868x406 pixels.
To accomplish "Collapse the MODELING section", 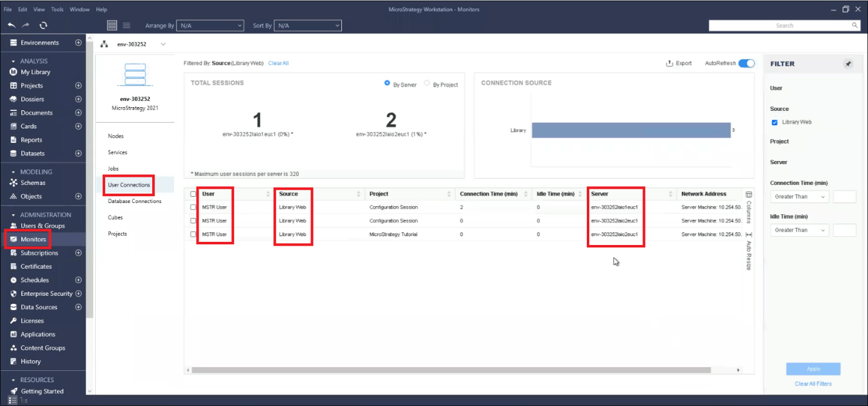I will (x=14, y=172).
